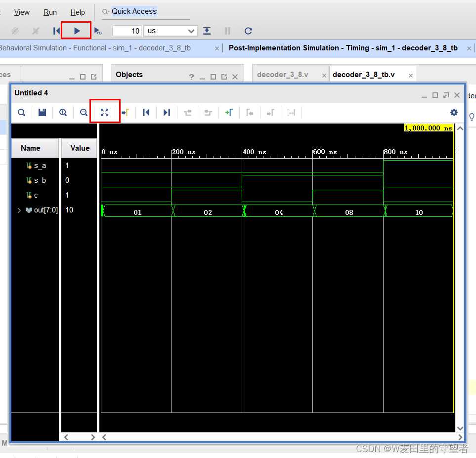Click the Break pause icon
The image size is (476, 458).
click(227, 31)
